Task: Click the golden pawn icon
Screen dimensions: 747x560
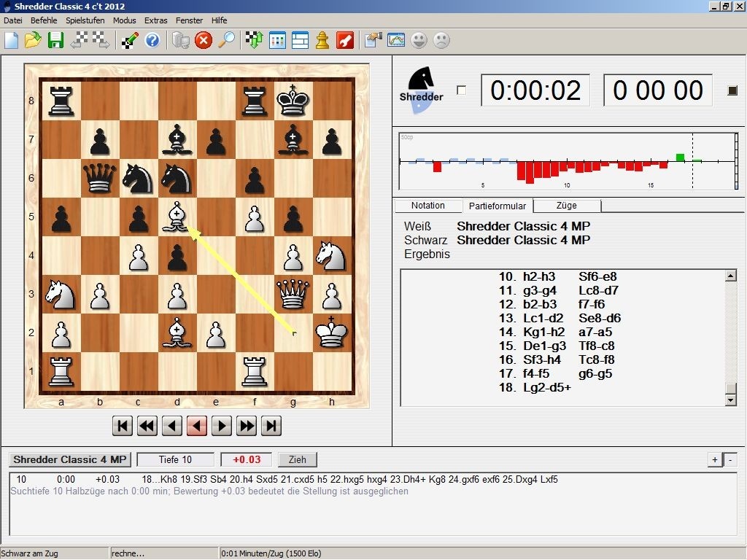Action: coord(322,41)
